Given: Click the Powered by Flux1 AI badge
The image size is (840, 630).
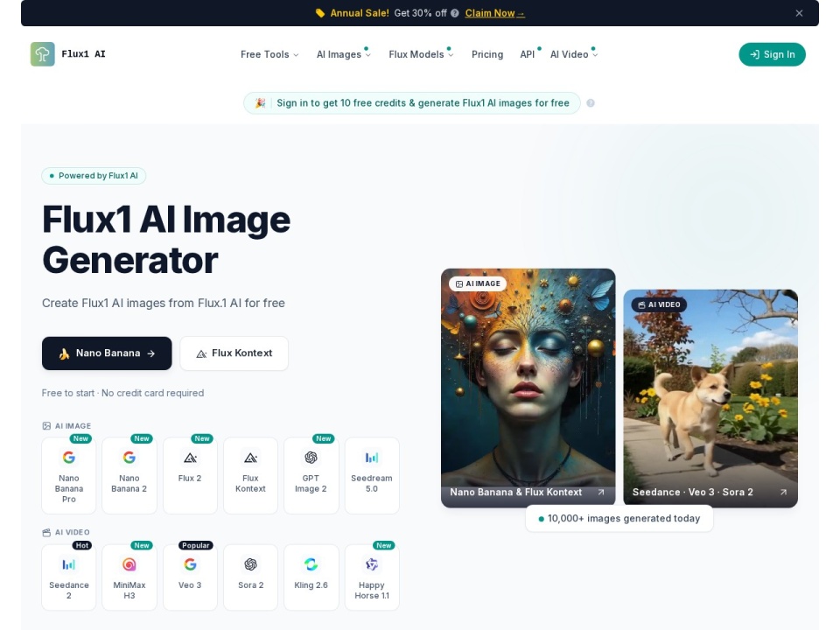Looking at the screenshot, I should (x=94, y=176).
